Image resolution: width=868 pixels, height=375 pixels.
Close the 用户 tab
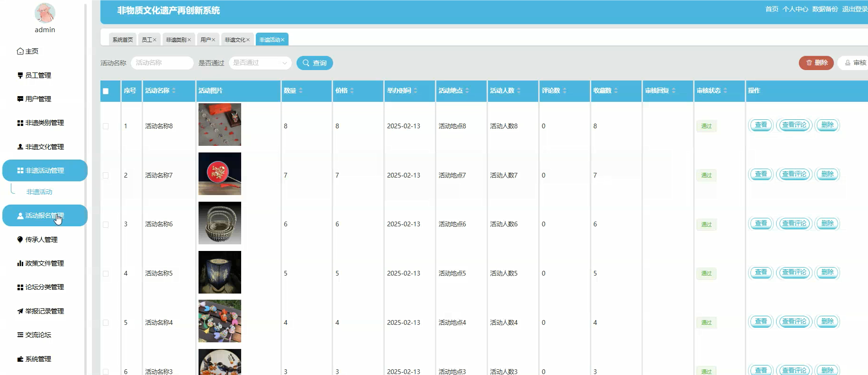[x=213, y=40]
